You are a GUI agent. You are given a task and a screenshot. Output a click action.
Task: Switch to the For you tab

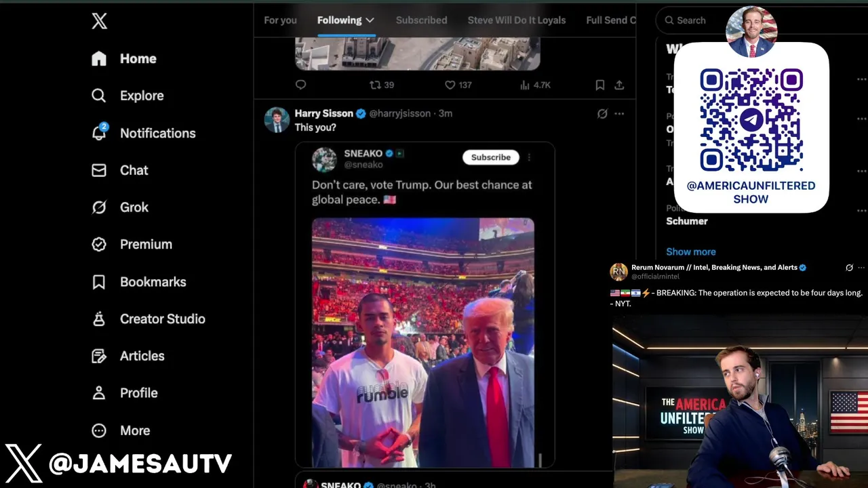[x=280, y=20]
